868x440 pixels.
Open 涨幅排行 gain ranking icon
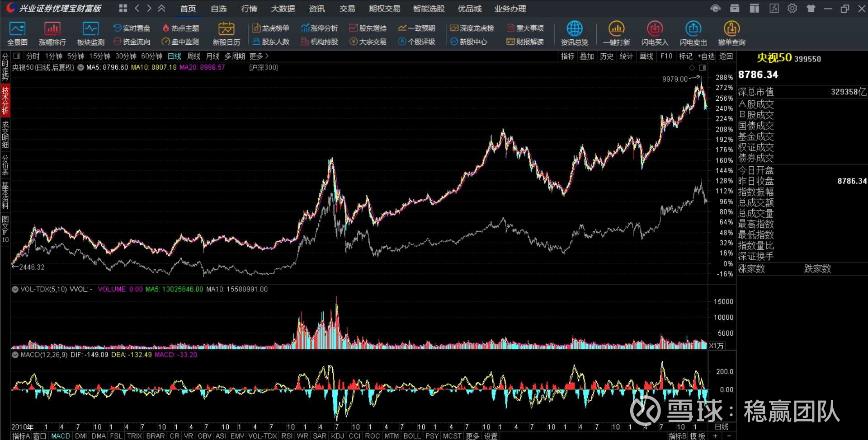[52, 34]
